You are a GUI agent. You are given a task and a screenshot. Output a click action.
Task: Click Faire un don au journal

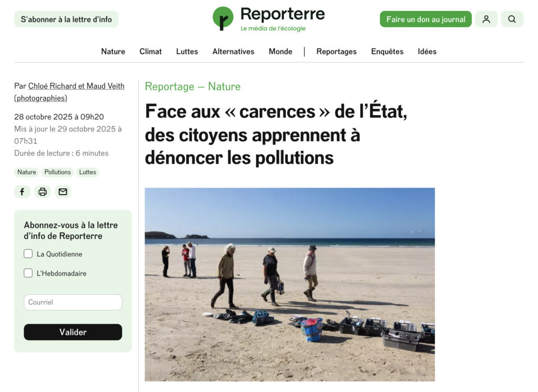tap(426, 19)
